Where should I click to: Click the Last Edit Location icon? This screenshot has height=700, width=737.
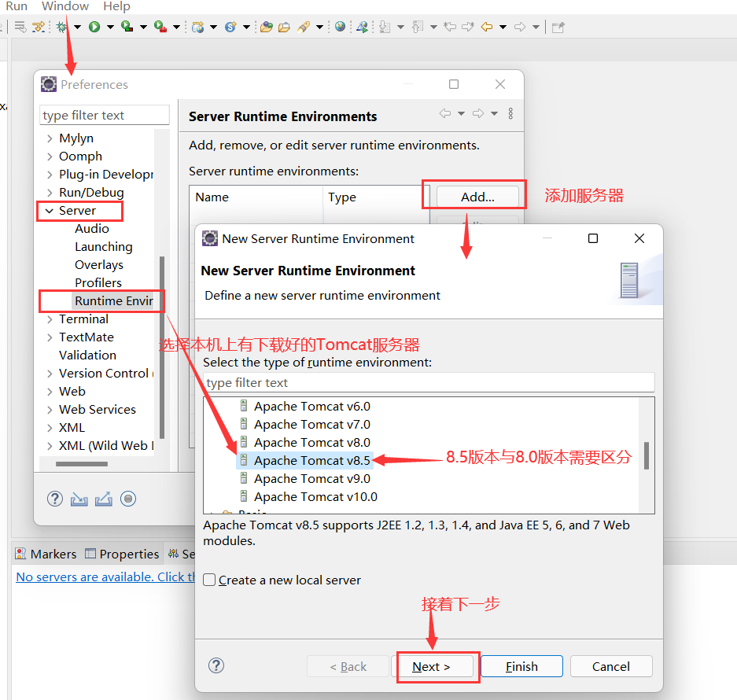coord(450,27)
